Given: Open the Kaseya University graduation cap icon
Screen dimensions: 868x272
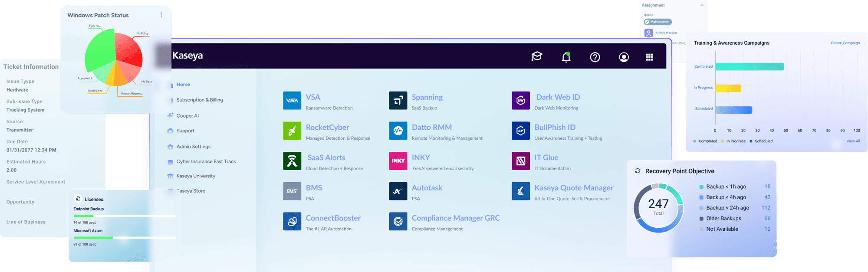Looking at the screenshot, I should [x=537, y=57].
